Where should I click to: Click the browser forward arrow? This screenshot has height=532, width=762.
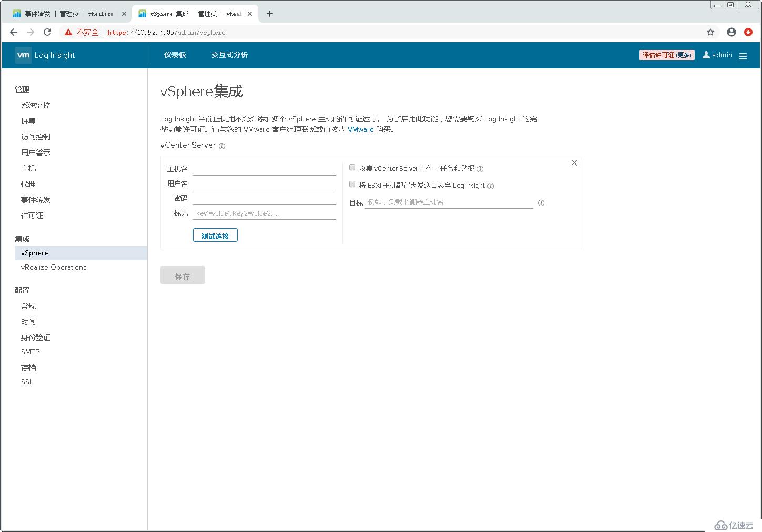click(31, 32)
